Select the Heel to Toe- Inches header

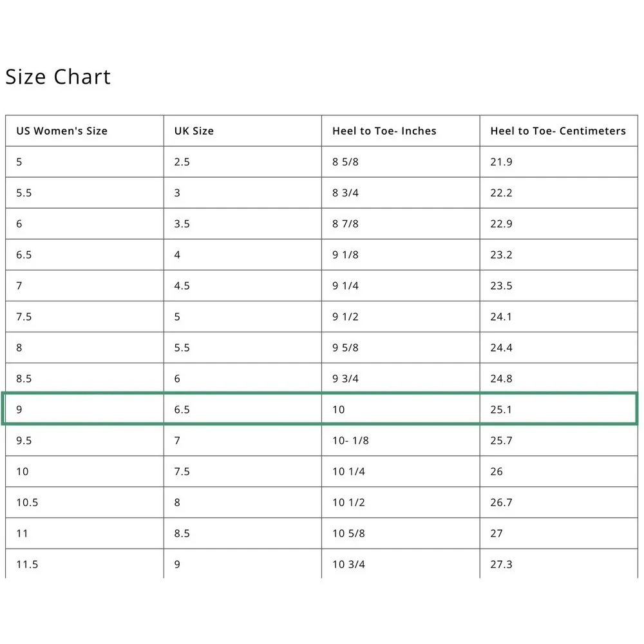401,131
